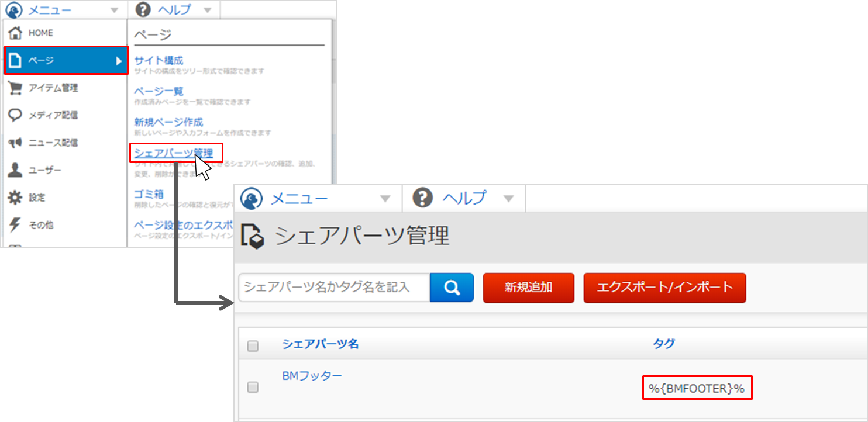Sort by タグ column header
Image resolution: width=868 pixels, height=422 pixels.
pos(664,344)
